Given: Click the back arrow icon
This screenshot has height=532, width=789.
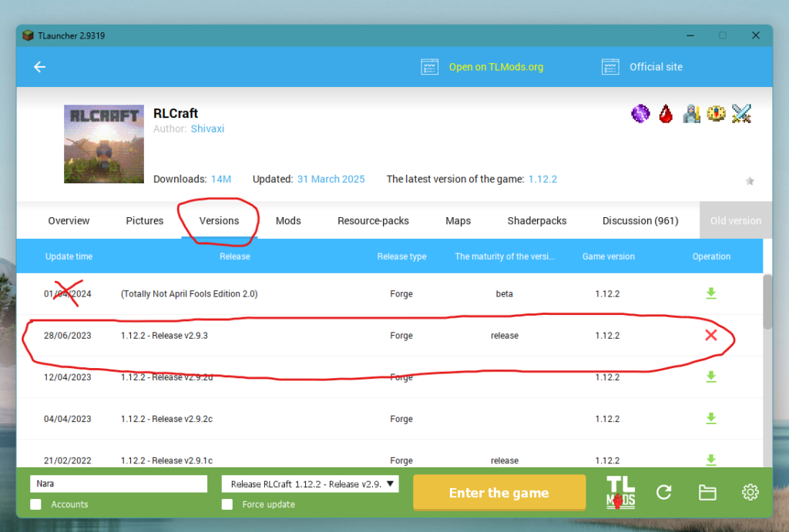Looking at the screenshot, I should (39, 67).
